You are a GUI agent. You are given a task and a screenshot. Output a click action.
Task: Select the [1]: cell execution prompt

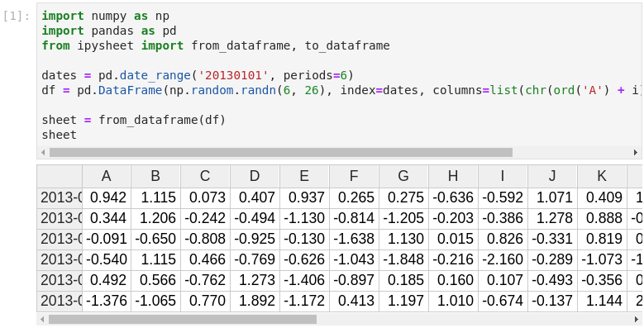(17, 17)
